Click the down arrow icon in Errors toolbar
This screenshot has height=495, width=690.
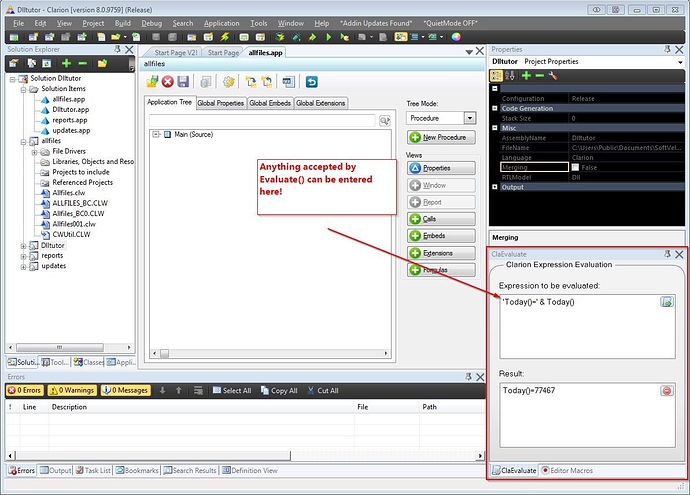pyautogui.click(x=162, y=390)
